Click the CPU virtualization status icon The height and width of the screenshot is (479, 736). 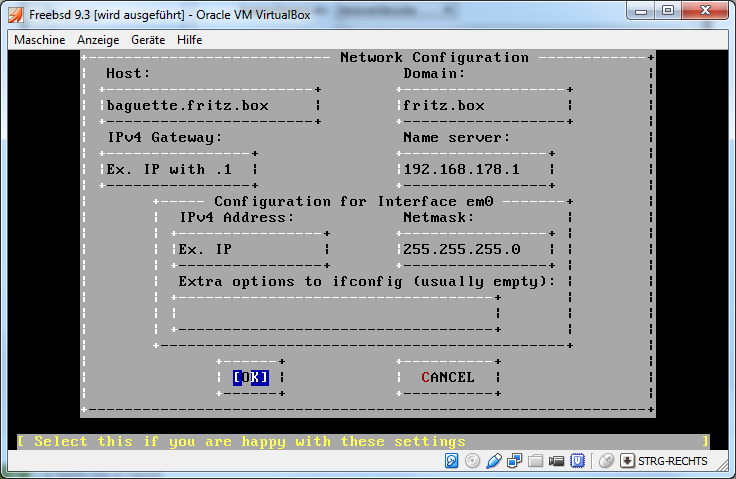(577, 461)
